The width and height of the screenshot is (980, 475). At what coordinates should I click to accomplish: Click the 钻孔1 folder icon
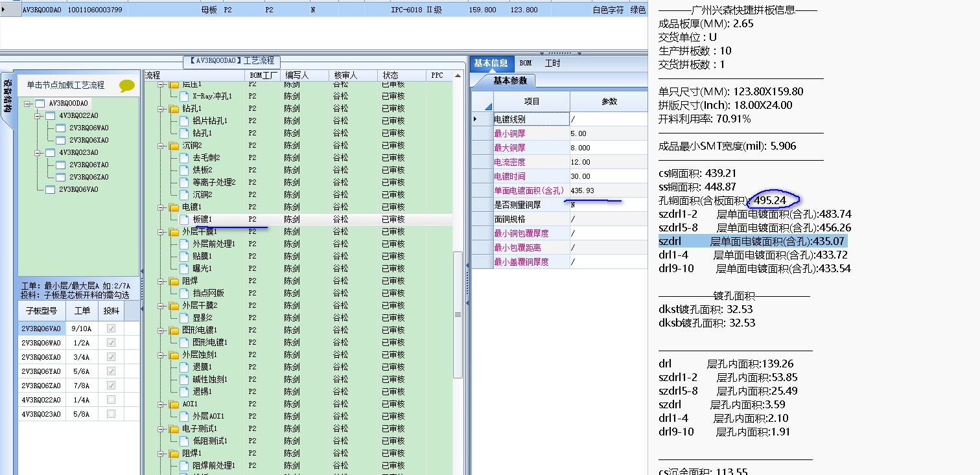[x=174, y=109]
